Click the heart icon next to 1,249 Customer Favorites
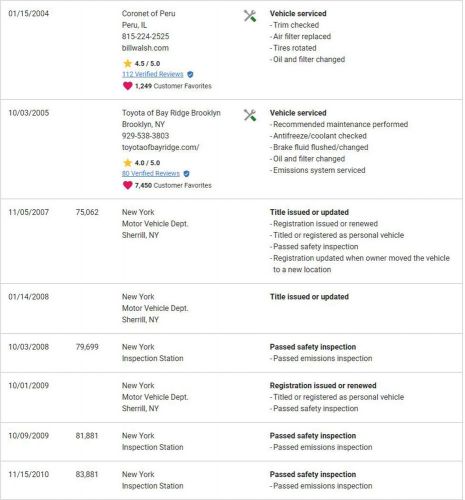Image resolution: width=465 pixels, height=500 pixels. [127, 86]
